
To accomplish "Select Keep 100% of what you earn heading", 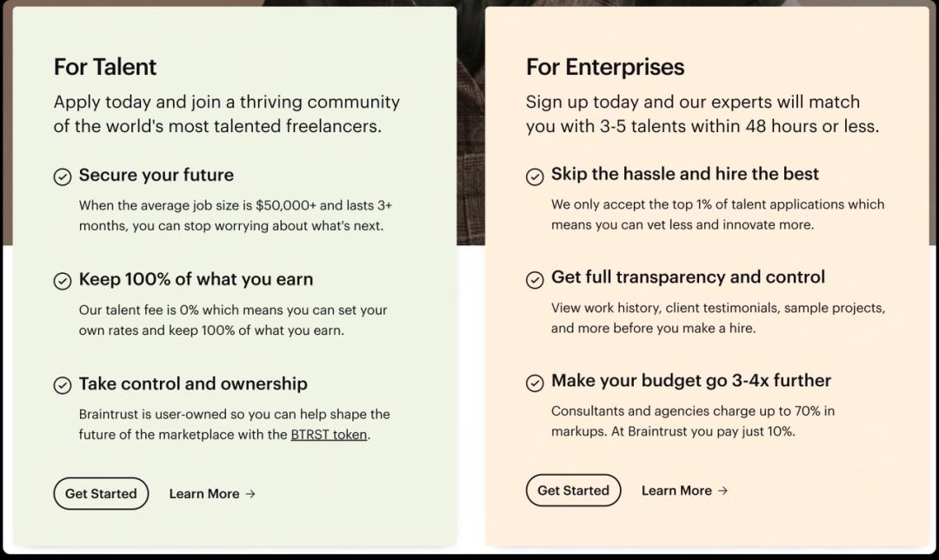I will pos(196,279).
